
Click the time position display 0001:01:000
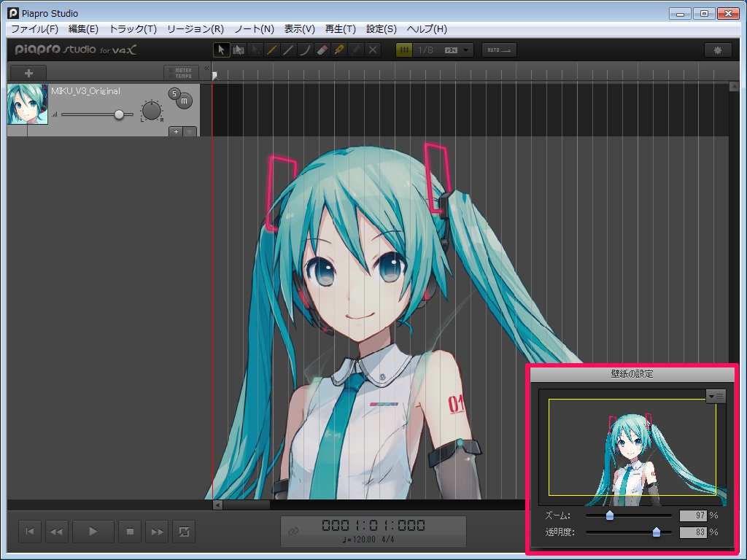tap(373, 525)
